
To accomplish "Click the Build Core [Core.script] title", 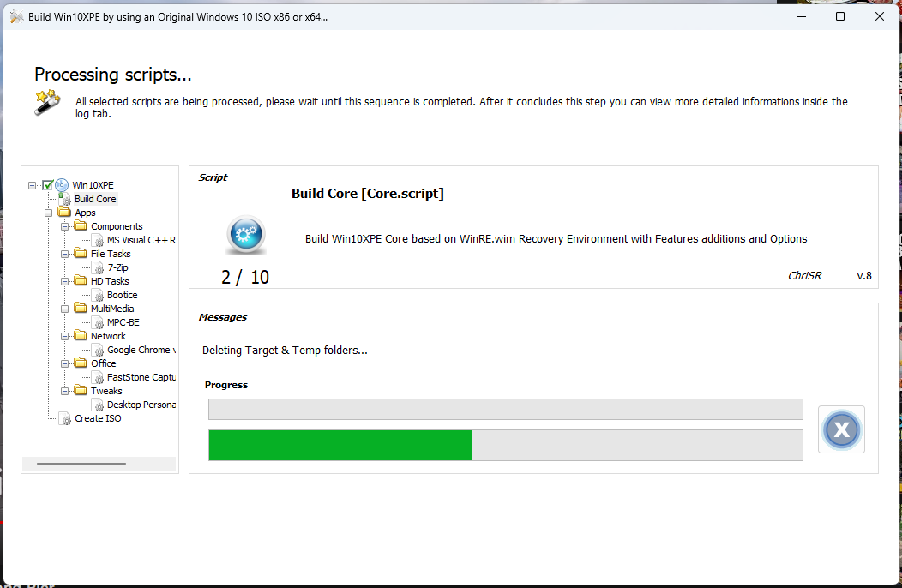I will pos(368,194).
